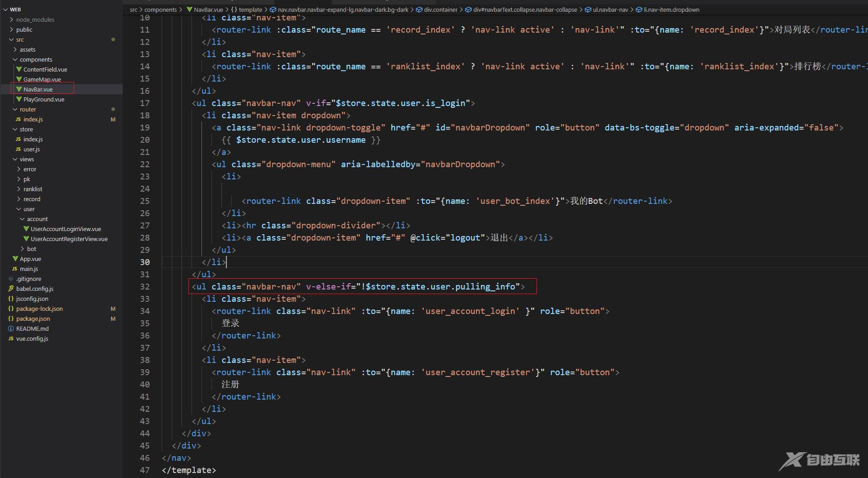Click the Vue icon next to ContentField.vue
The height and width of the screenshot is (478, 868).
pyautogui.click(x=19, y=69)
